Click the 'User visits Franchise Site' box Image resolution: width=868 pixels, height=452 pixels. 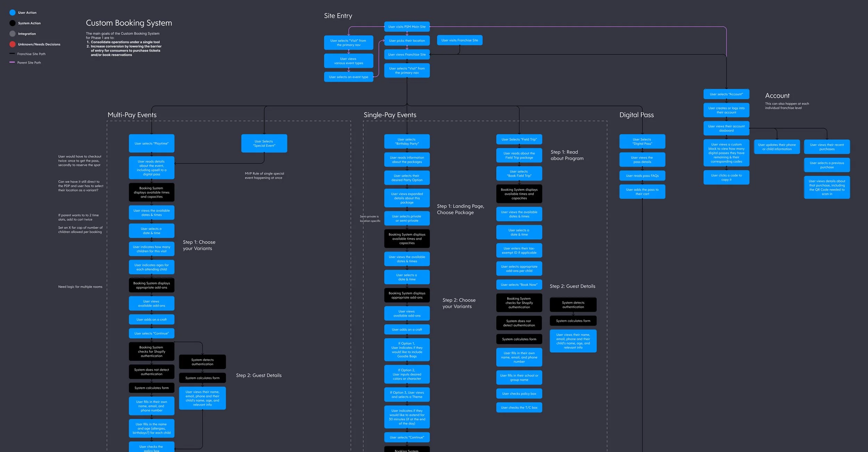[x=459, y=40]
